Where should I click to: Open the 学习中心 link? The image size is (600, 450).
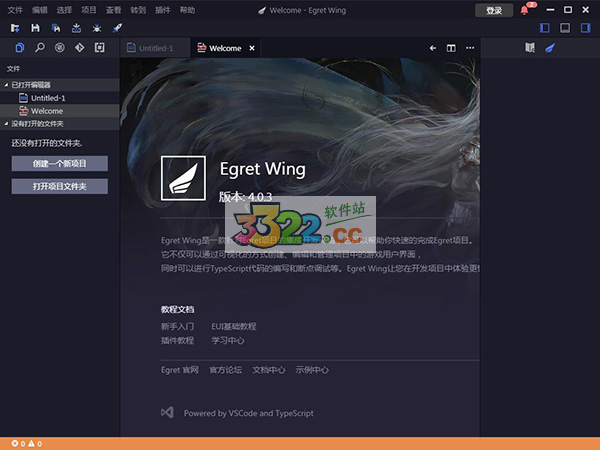(228, 341)
